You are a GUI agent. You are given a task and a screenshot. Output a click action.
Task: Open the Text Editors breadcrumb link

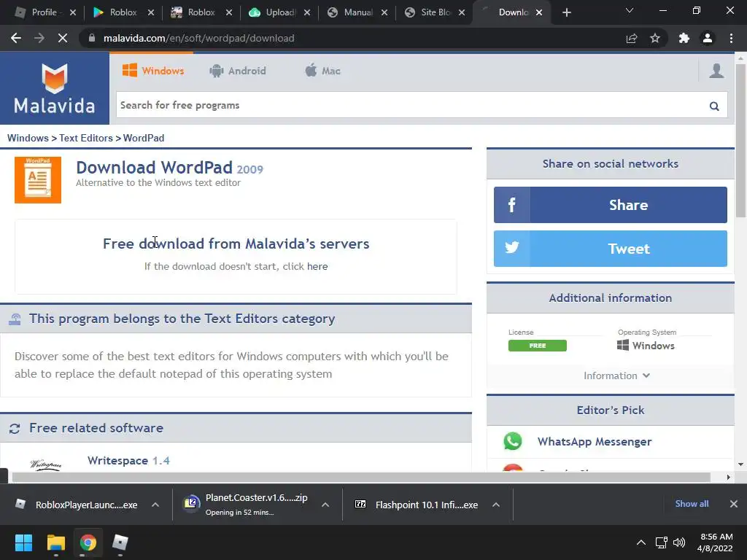[x=86, y=138]
